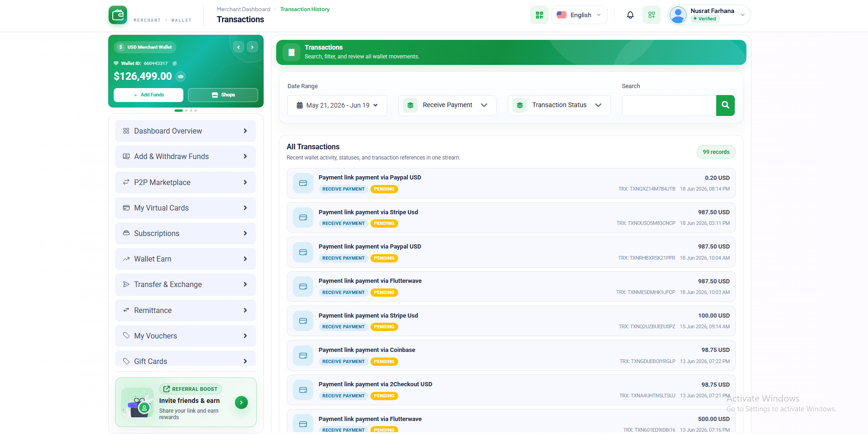The image size is (868, 434).
Task: Open Dashboard Overview in the sidebar
Action: [x=185, y=131]
